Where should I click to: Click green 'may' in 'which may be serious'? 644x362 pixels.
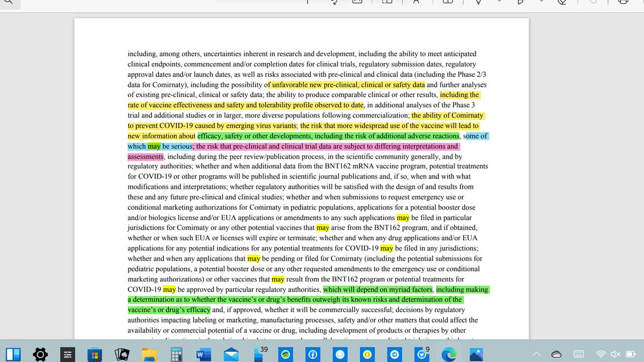point(154,146)
